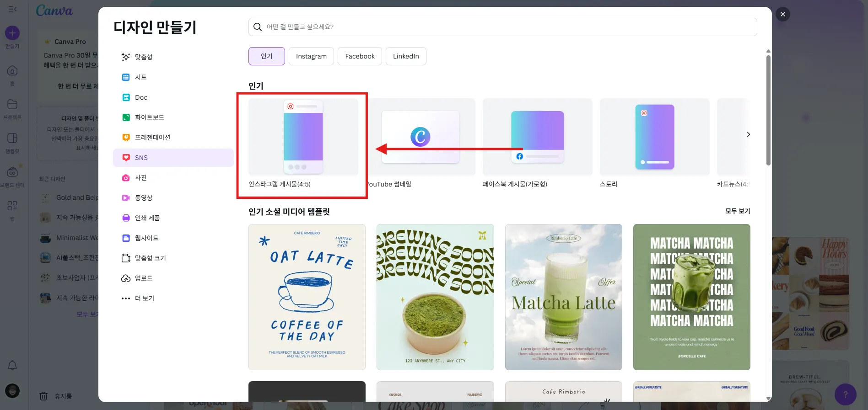868x410 pixels.
Task: Select the Instagram filter tab
Action: (311, 56)
